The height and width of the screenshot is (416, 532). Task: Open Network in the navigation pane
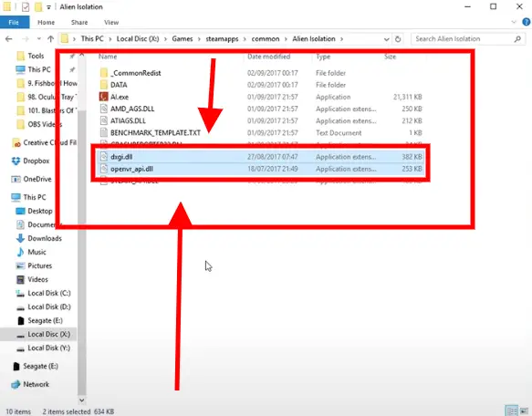[x=36, y=384]
